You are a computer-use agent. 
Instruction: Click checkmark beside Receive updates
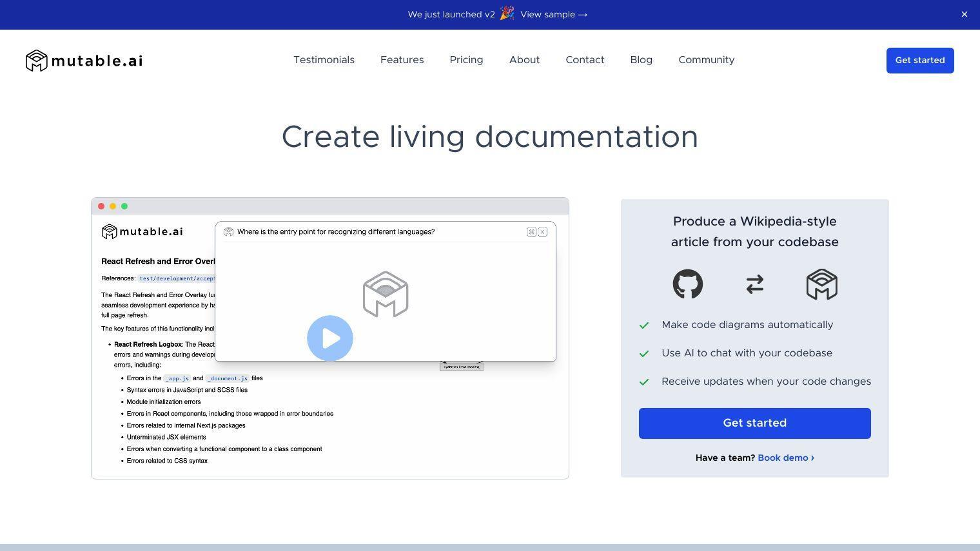(x=644, y=382)
